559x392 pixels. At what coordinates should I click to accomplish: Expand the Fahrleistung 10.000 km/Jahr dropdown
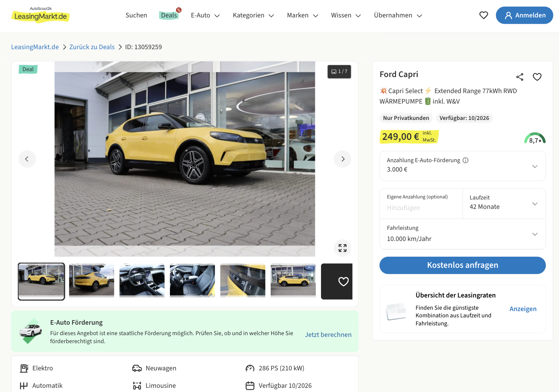pos(462,234)
